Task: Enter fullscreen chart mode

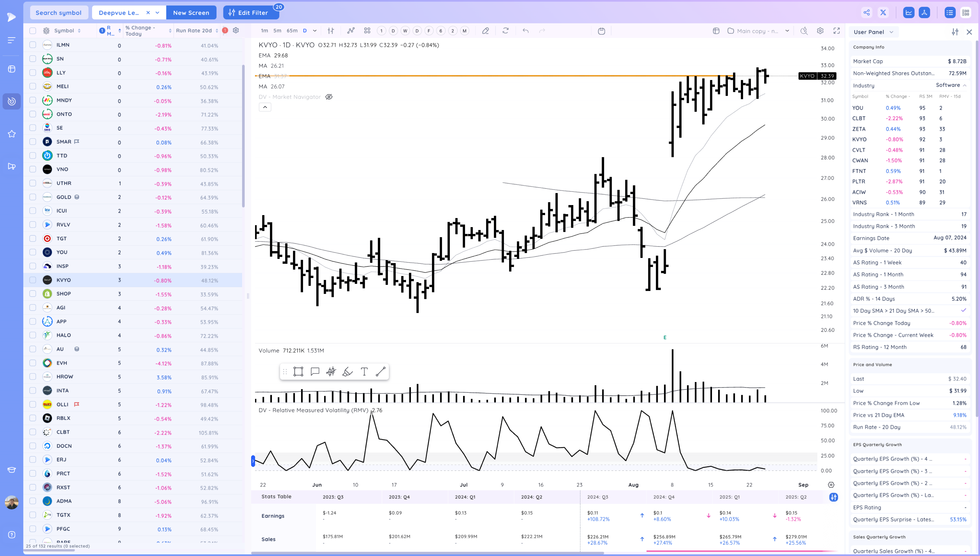Action: pos(836,31)
